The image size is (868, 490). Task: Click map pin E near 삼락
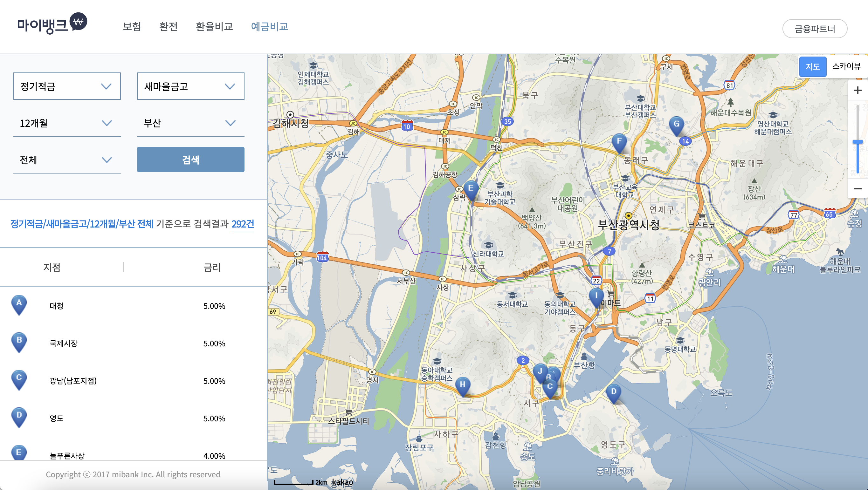pyautogui.click(x=471, y=191)
